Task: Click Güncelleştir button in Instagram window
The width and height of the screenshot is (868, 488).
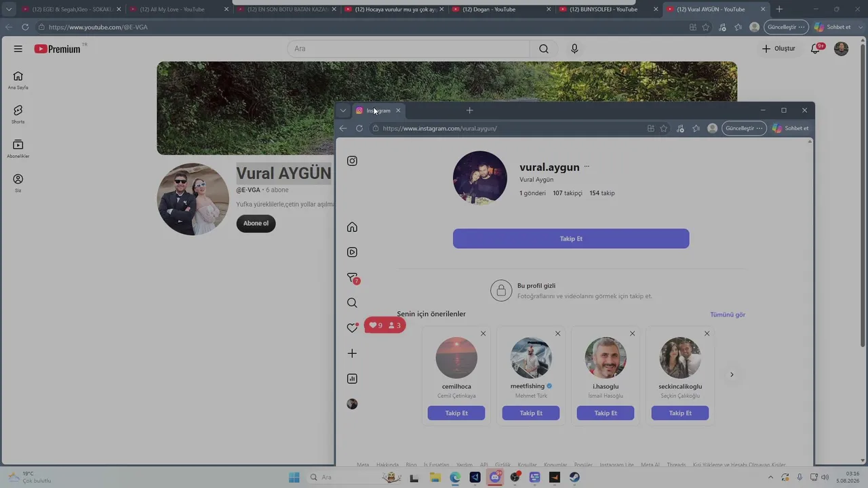Action: 744,128
